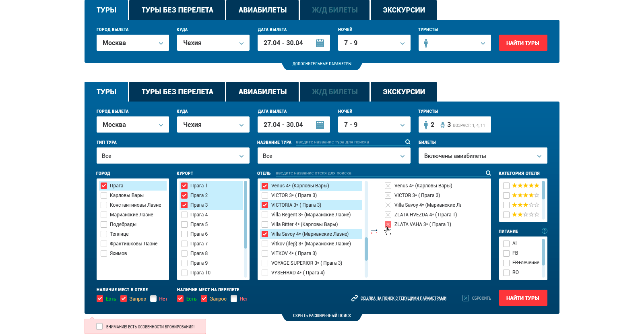644x334 pixels.
Task: Open the Билеты dropdown with included flights
Action: click(483, 156)
